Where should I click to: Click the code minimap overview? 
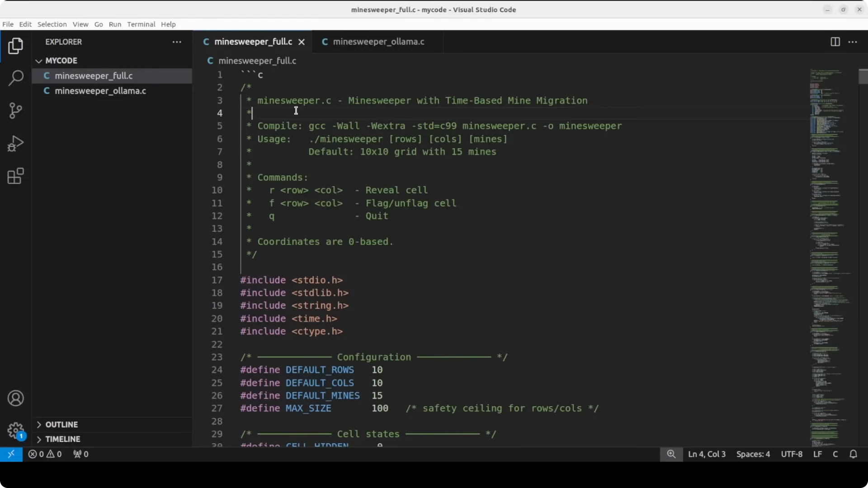(831, 258)
